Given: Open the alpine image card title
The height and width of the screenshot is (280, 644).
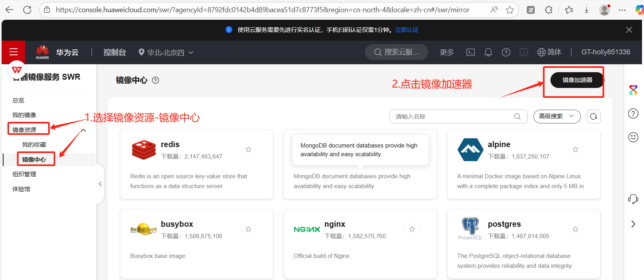Looking at the screenshot, I should click(499, 144).
